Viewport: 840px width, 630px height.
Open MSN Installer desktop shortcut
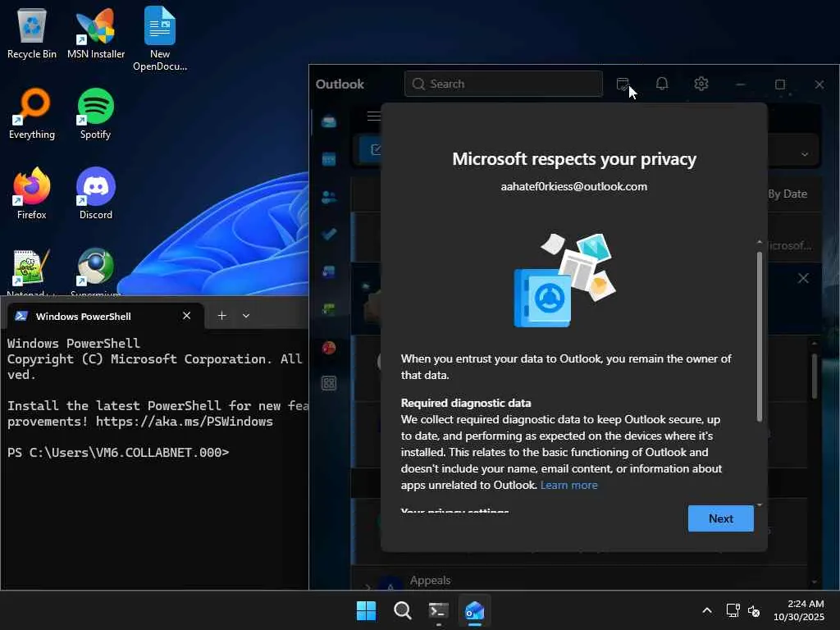(x=96, y=34)
